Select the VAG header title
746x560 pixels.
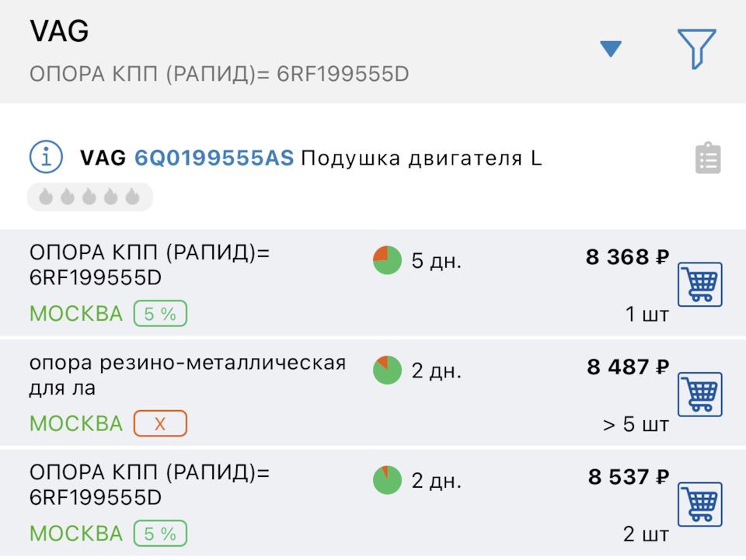tap(60, 32)
